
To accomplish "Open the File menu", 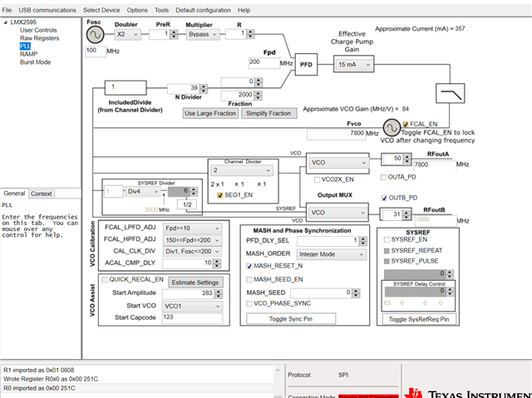I will click(x=7, y=10).
